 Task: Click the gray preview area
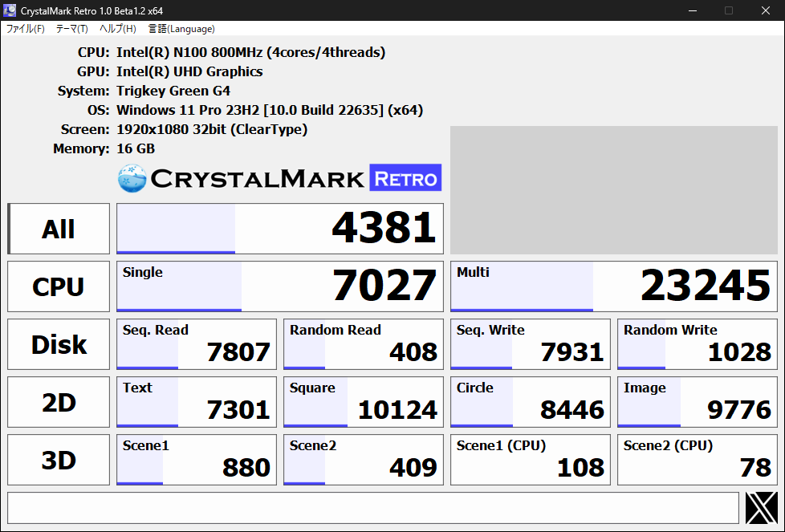614,190
